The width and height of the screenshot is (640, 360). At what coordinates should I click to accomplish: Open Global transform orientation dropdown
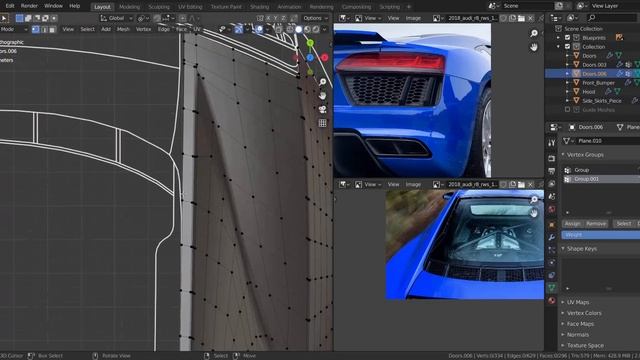click(x=117, y=18)
